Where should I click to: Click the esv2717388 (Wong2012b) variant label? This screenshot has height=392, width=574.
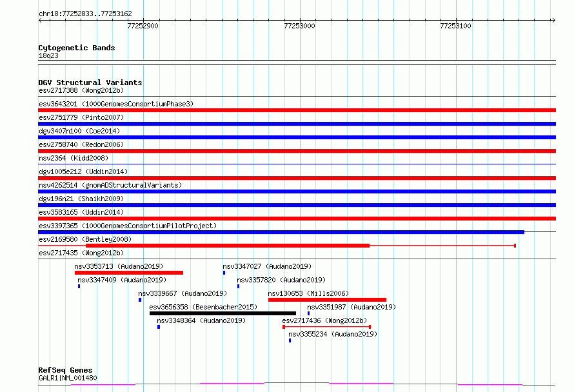(81, 90)
